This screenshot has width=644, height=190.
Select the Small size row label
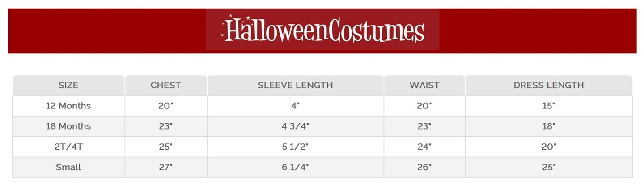click(68, 167)
